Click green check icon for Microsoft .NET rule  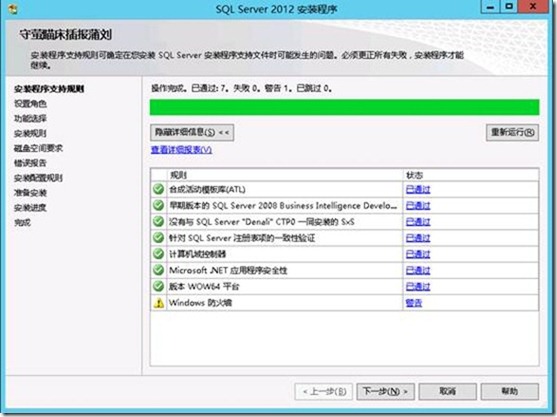[x=158, y=270]
